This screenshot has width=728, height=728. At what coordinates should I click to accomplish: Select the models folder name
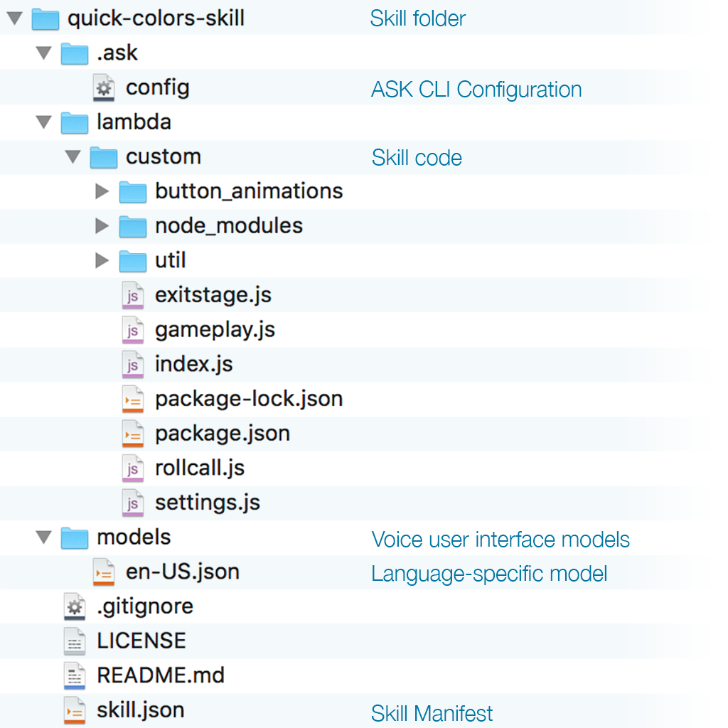point(134,537)
